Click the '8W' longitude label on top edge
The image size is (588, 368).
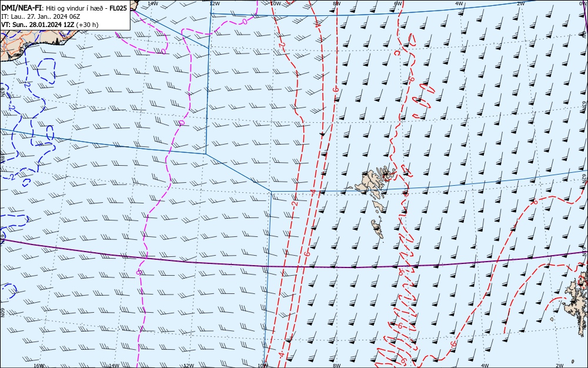tap(336, 4)
